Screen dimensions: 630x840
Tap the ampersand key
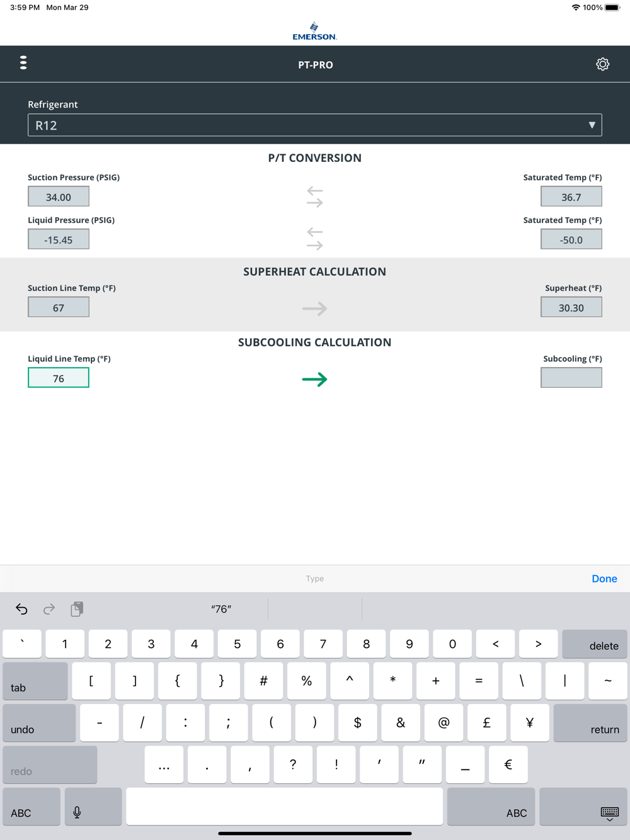coord(401,723)
